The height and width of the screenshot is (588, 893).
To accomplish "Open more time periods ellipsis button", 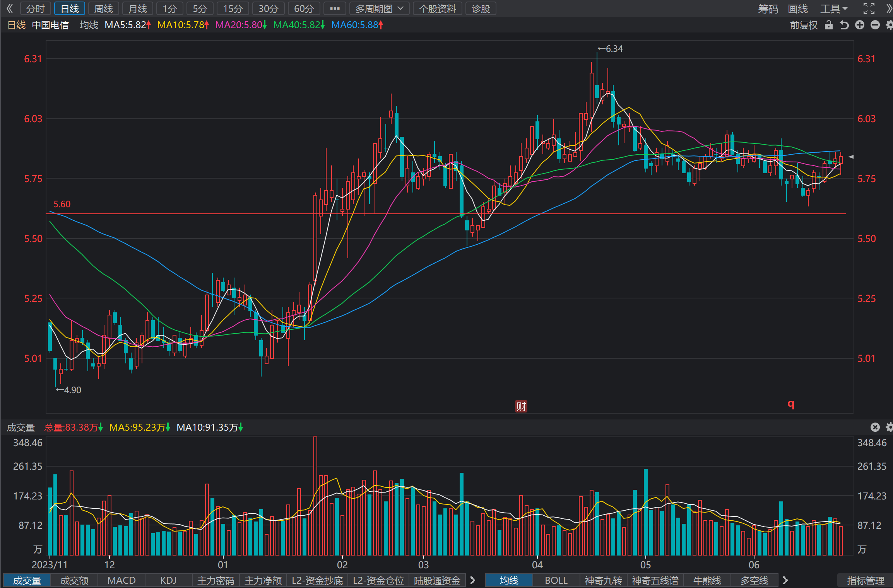I will coord(335,9).
